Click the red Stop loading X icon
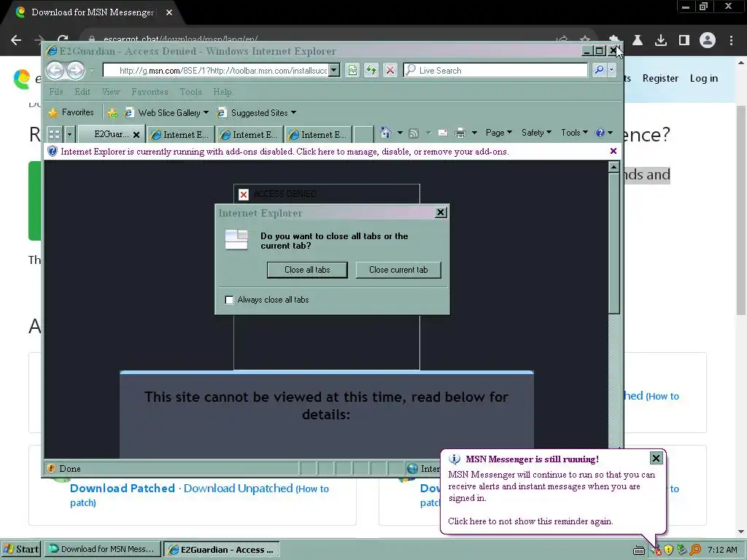The width and height of the screenshot is (747, 560). point(390,71)
